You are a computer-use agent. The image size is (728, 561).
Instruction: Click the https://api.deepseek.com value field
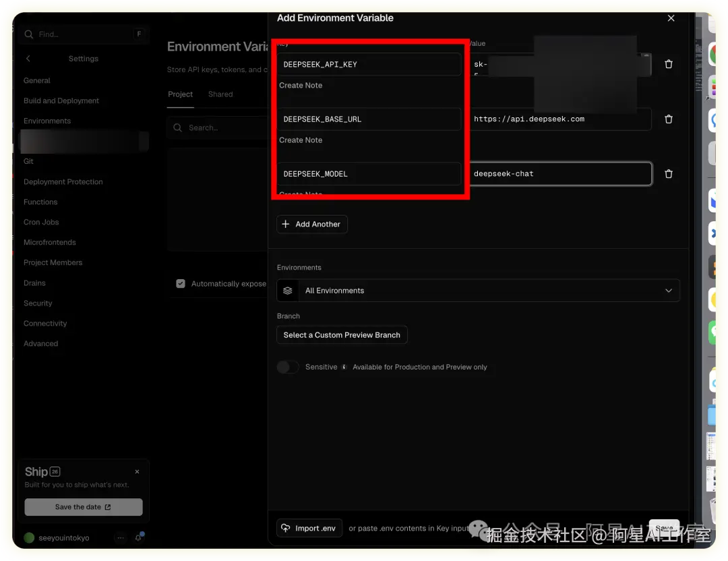click(560, 119)
